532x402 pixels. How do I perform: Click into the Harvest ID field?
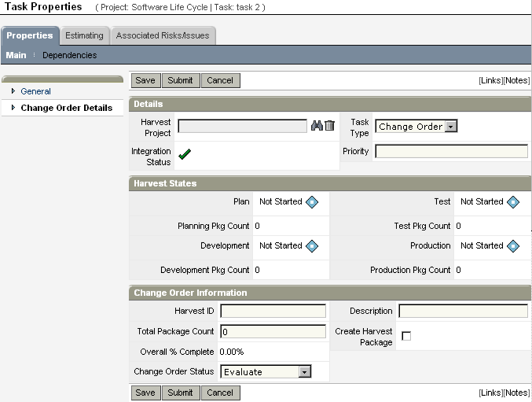pyautogui.click(x=273, y=312)
